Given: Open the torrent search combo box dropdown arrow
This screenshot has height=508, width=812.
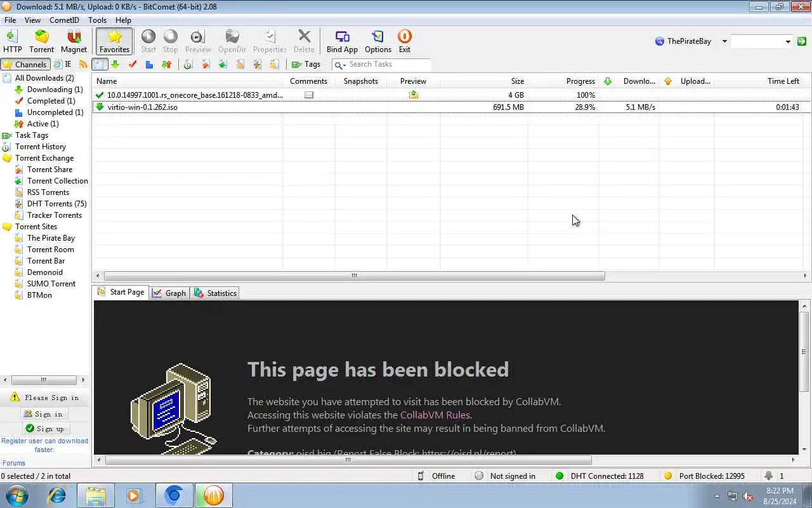Looking at the screenshot, I should pos(788,41).
